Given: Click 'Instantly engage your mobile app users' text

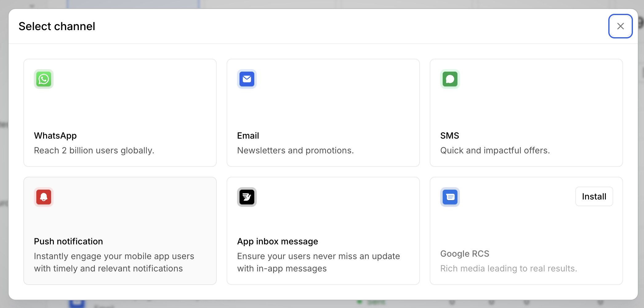Looking at the screenshot, I should 114,256.
